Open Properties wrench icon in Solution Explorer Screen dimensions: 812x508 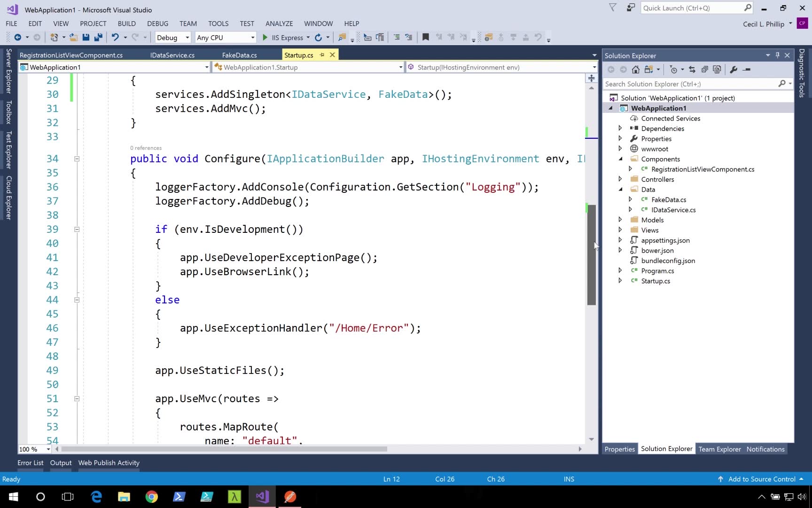point(734,70)
